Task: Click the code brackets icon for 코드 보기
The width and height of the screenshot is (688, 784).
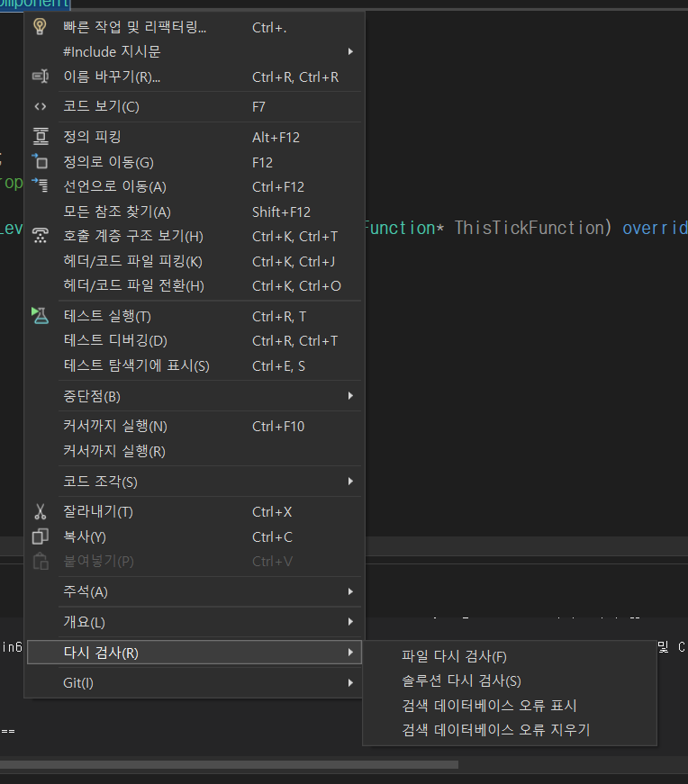Action: [x=40, y=106]
